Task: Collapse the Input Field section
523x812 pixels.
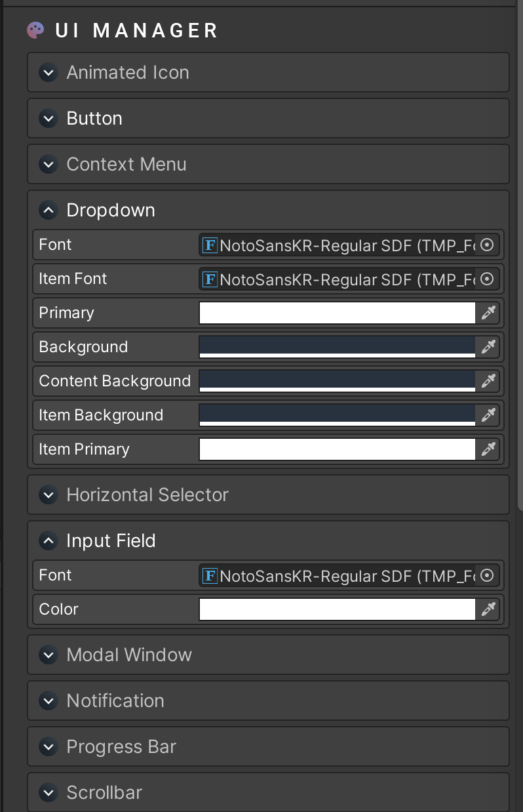Action: [48, 540]
